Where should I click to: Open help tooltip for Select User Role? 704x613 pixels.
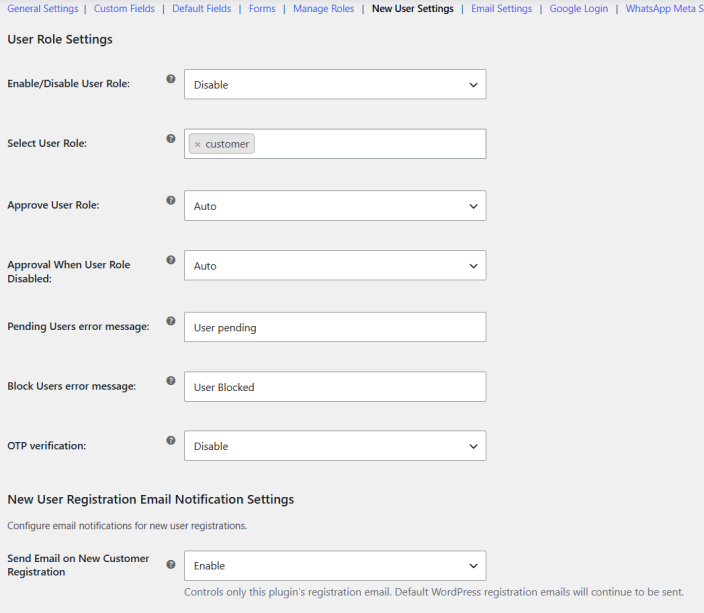click(x=171, y=139)
